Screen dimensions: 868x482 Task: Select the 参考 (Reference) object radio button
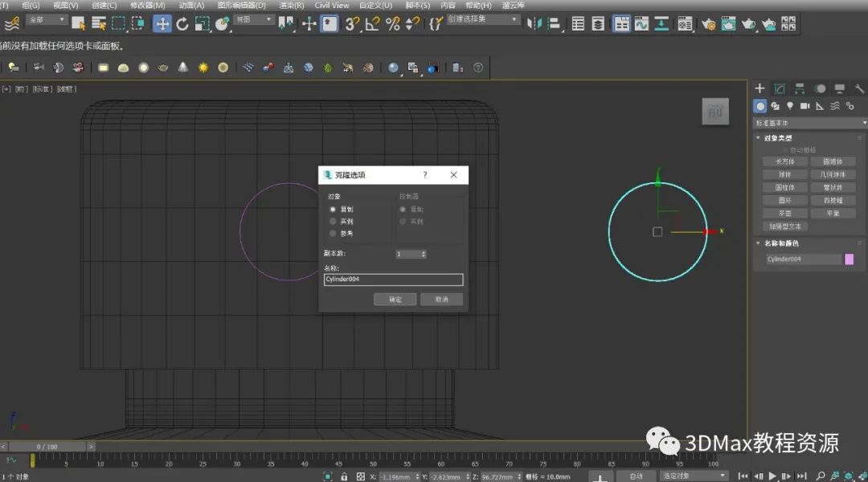point(333,233)
